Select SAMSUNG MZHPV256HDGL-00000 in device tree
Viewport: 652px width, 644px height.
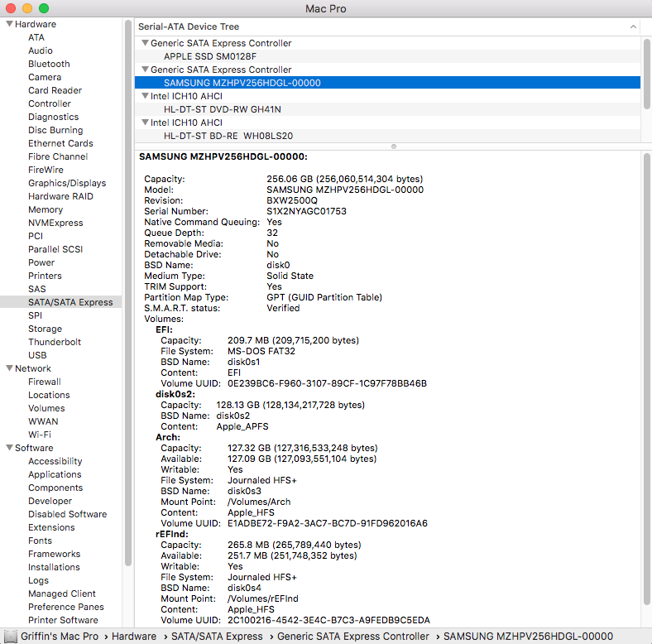(x=387, y=83)
